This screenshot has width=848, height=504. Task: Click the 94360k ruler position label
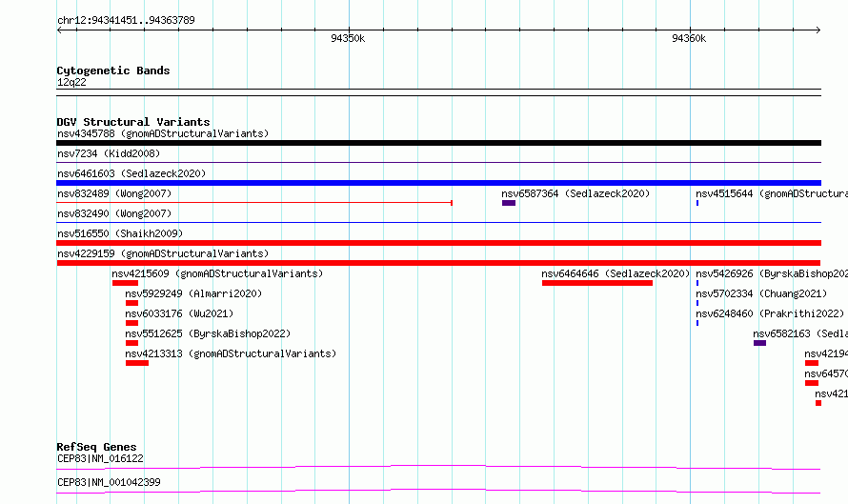pos(689,38)
